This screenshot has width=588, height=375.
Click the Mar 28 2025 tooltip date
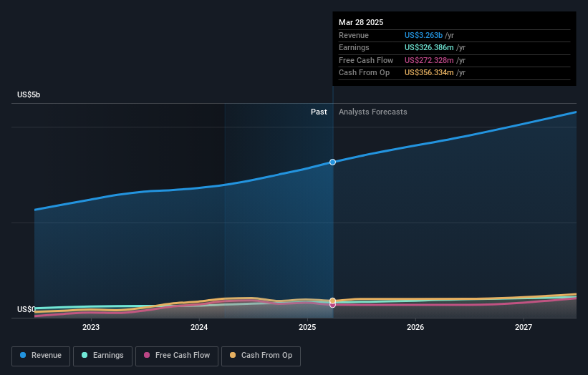pyautogui.click(x=361, y=22)
